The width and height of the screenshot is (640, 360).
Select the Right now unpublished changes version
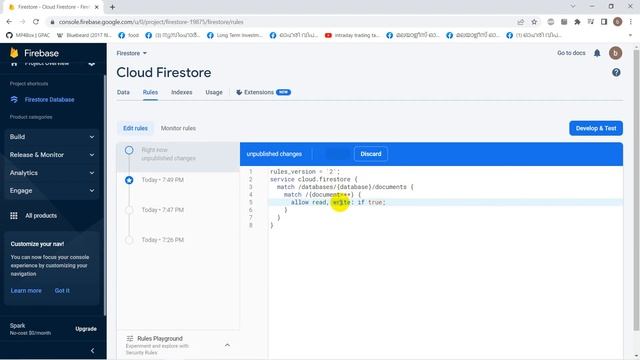[178, 154]
